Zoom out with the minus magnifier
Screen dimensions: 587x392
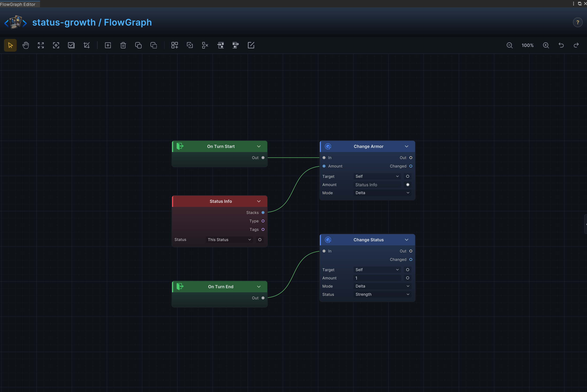click(x=509, y=45)
